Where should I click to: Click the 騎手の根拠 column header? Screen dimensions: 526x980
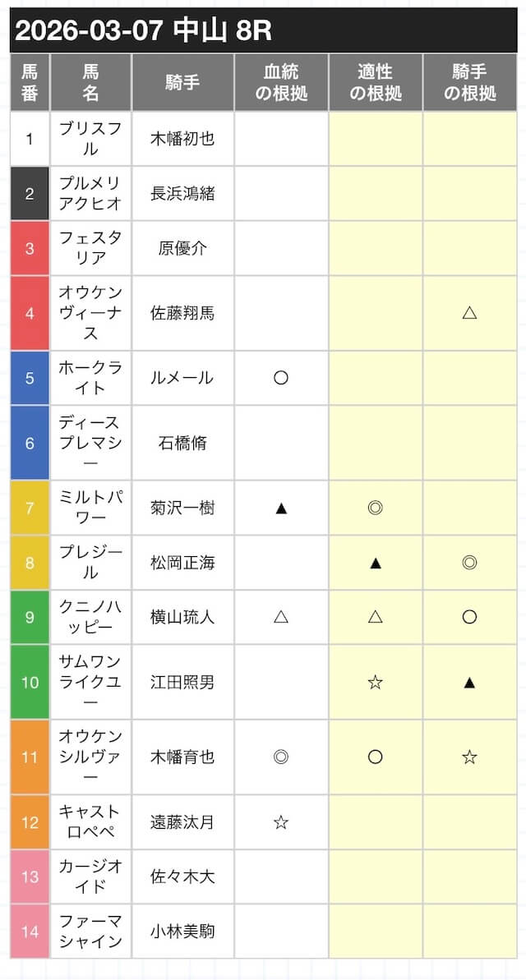tap(469, 83)
